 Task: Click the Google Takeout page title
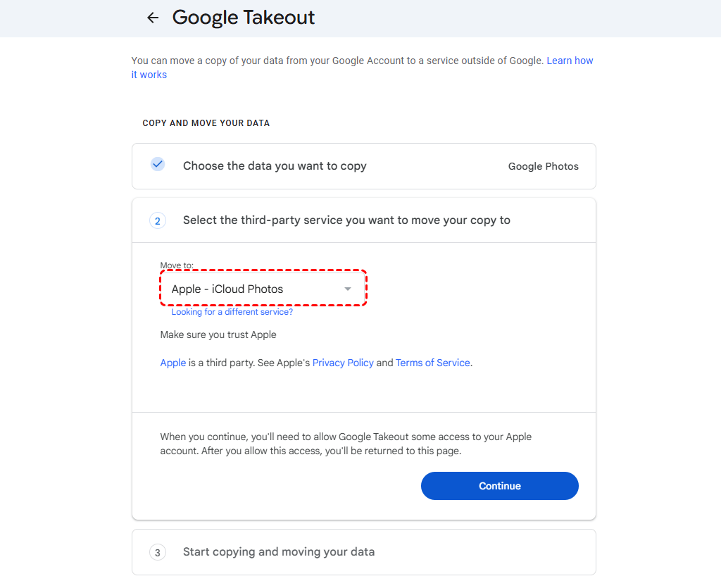[244, 18]
